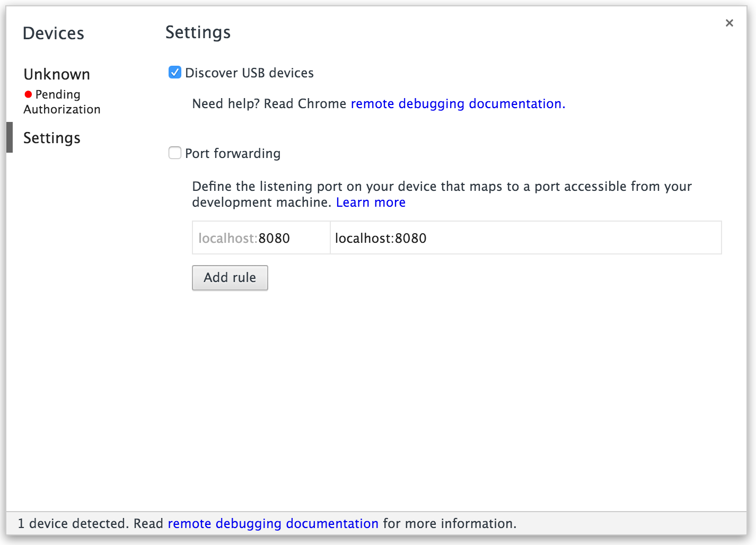The height and width of the screenshot is (545, 756).
Task: Open the Unknown device entry
Action: 57,74
